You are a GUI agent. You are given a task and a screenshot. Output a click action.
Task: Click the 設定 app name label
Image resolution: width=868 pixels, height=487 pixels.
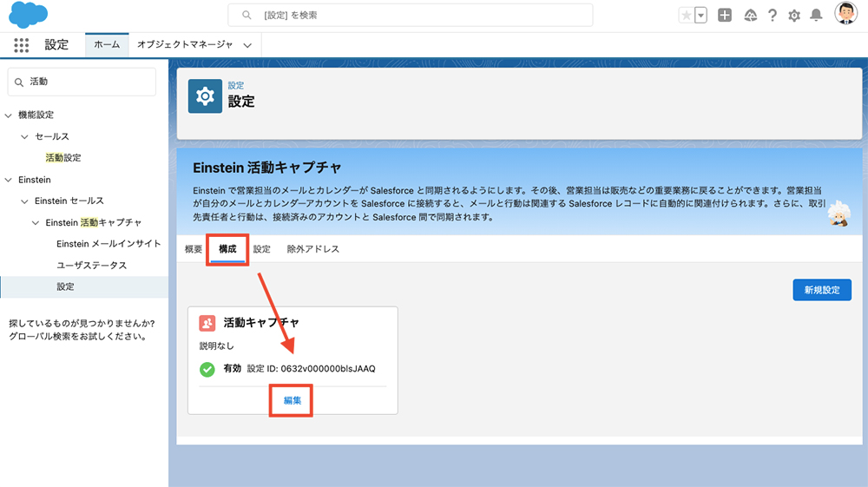point(56,45)
